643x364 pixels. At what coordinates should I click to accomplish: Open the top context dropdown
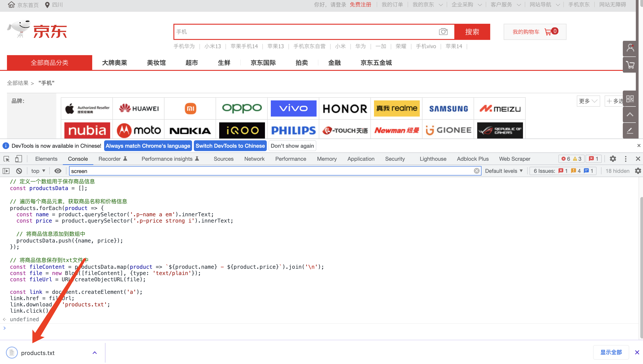pos(38,171)
